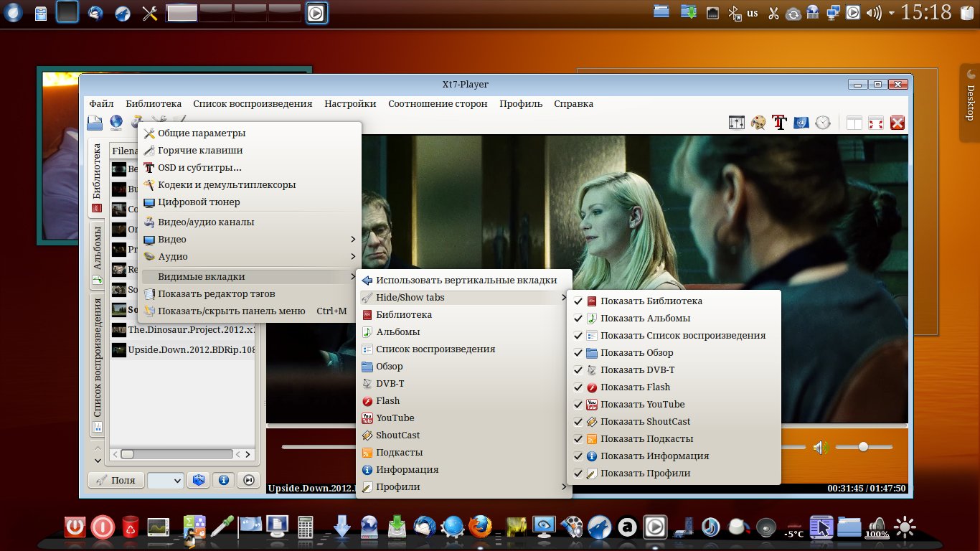The width and height of the screenshot is (980, 551).
Task: Launch Firefox from the dock
Action: (x=481, y=527)
